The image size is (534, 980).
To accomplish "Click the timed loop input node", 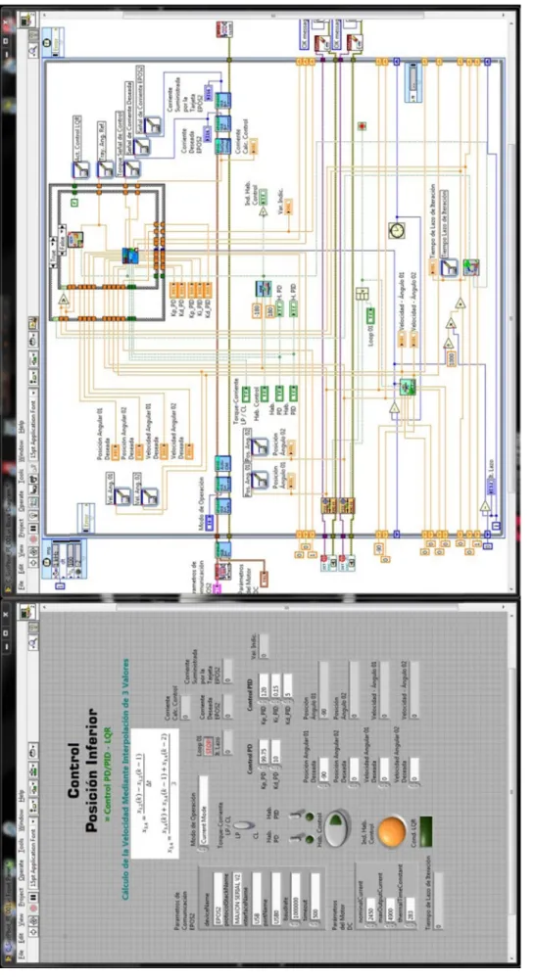I will 64,558.
